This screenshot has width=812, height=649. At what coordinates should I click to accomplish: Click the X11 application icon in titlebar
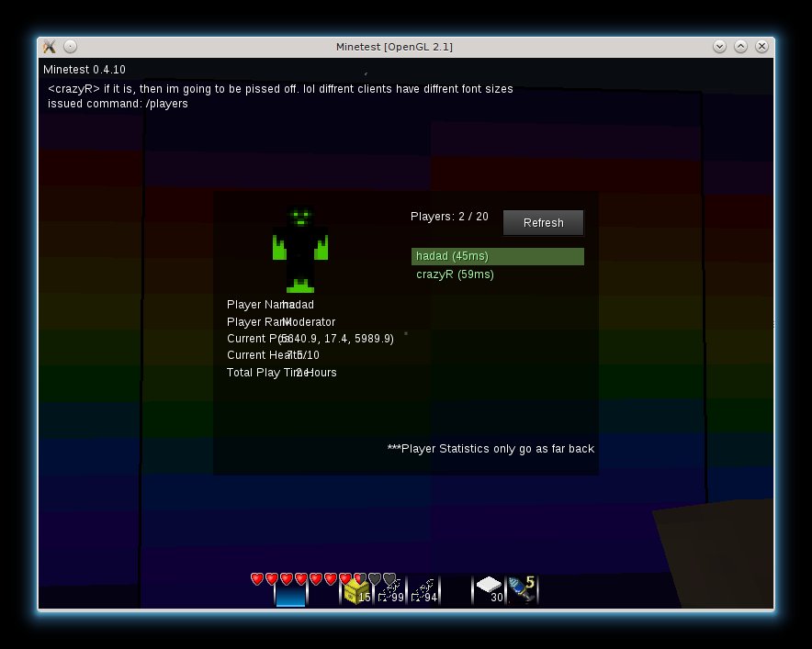point(50,47)
